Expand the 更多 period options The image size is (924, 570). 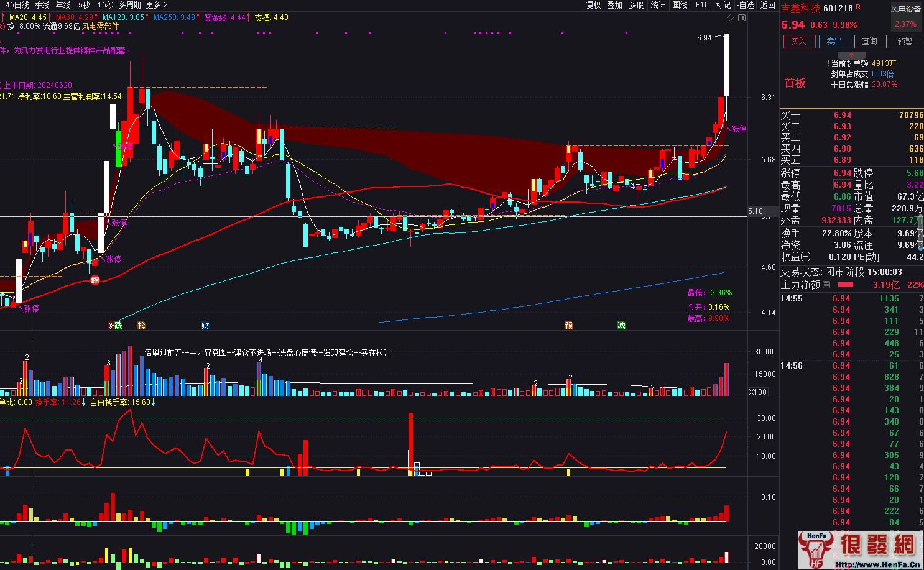pyautogui.click(x=155, y=5)
